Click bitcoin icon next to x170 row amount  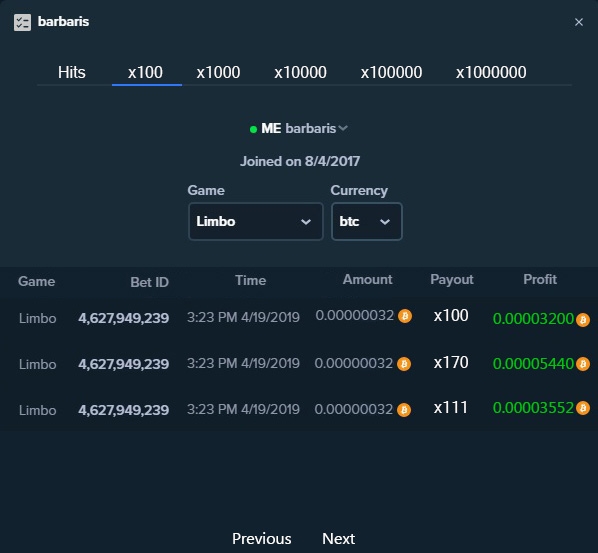coord(404,363)
